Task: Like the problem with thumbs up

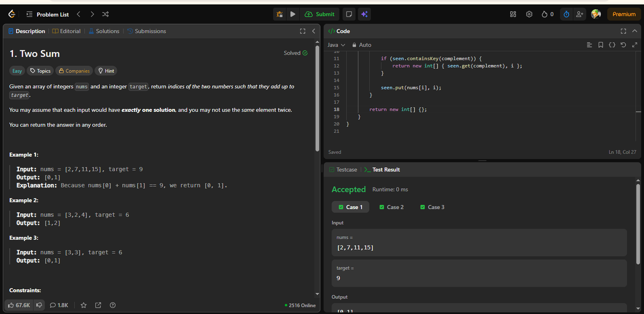Action: coord(19,305)
